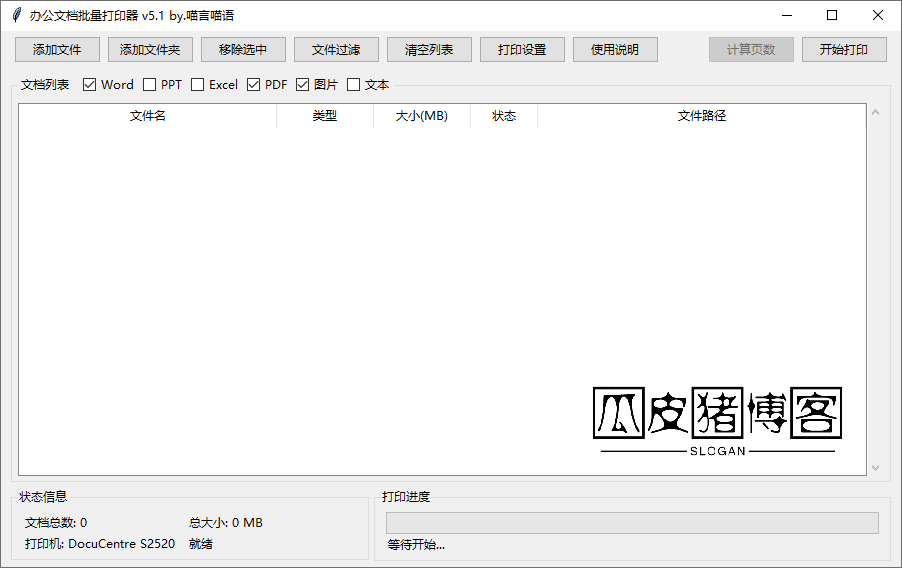Open the 文件过滤 dialog
The image size is (902, 568).
(x=336, y=50)
